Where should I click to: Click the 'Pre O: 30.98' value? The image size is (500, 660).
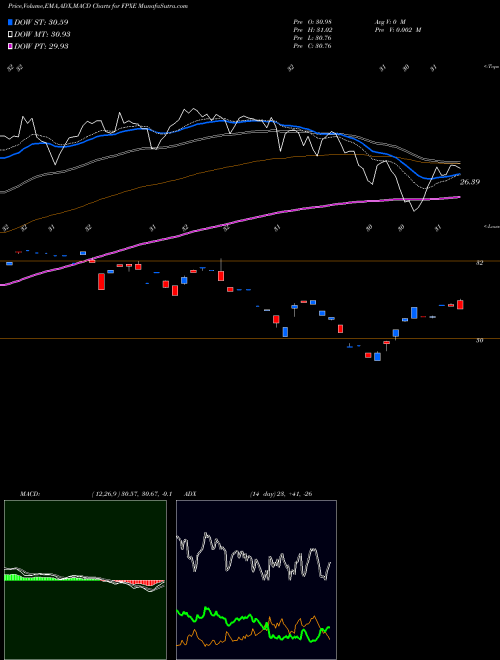point(313,22)
